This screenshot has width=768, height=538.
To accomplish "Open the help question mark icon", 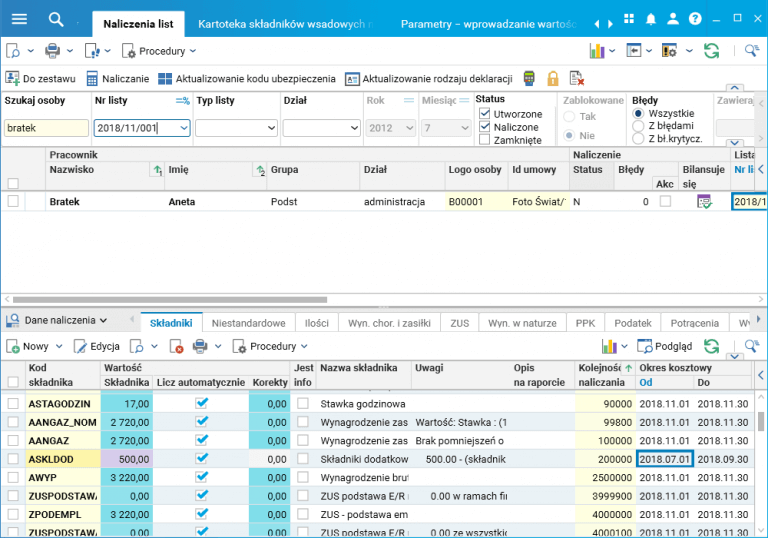I will (695, 20).
